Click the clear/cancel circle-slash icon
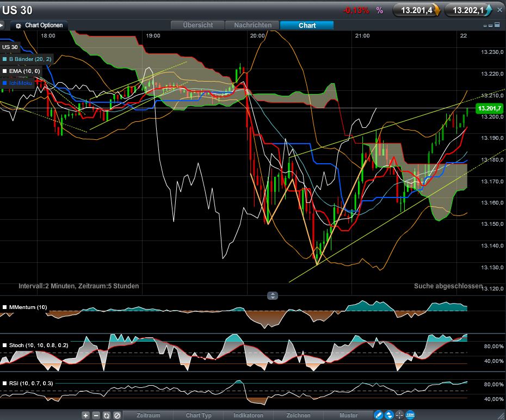506x420 pixels. (117, 416)
